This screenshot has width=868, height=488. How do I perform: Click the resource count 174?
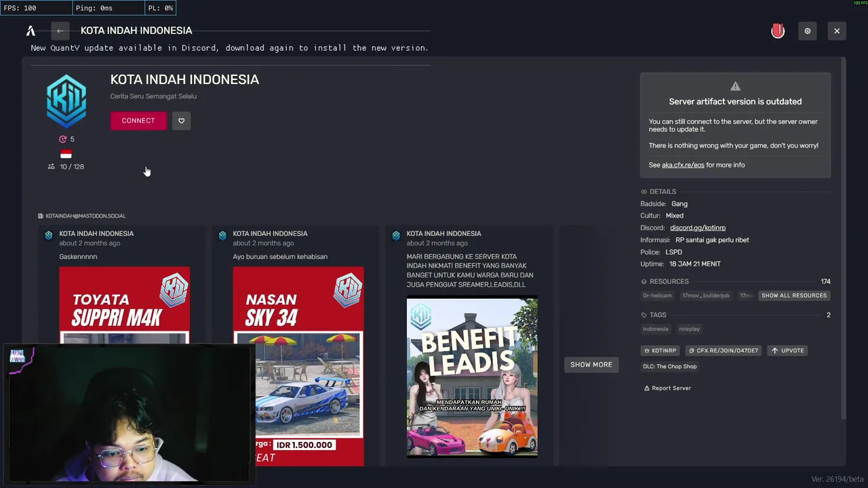pyautogui.click(x=825, y=281)
